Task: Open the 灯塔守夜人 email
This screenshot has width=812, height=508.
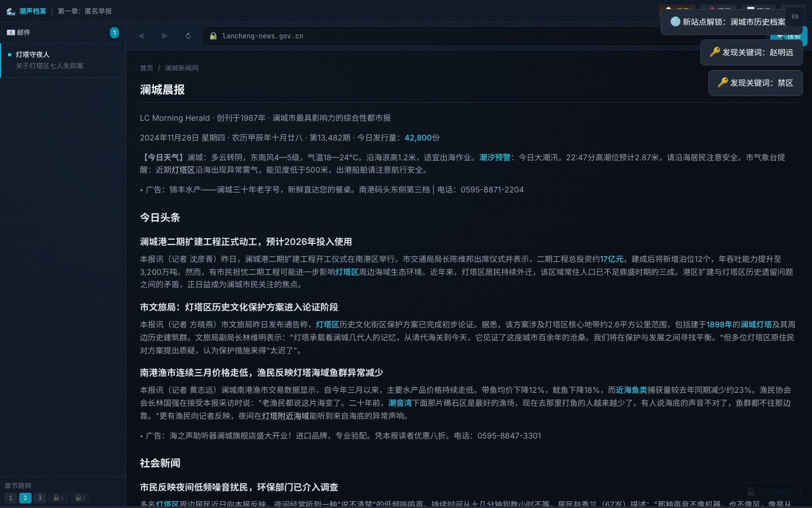Action: point(63,60)
